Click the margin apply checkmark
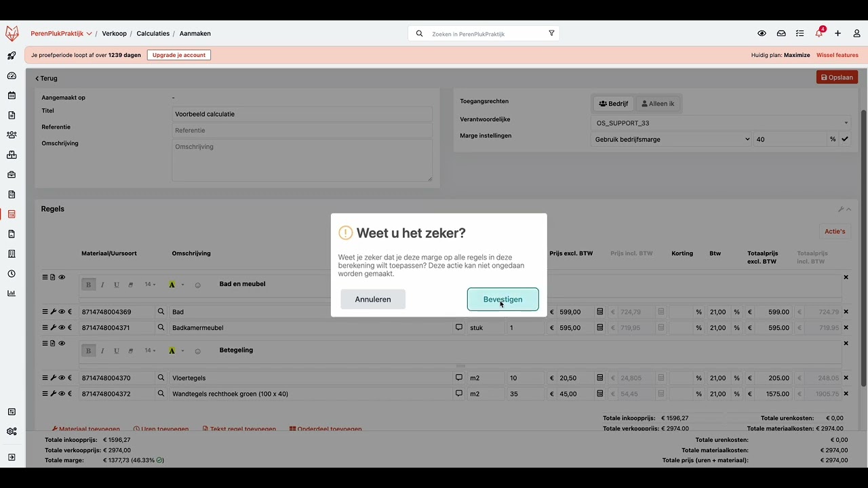868x488 pixels. (x=845, y=140)
